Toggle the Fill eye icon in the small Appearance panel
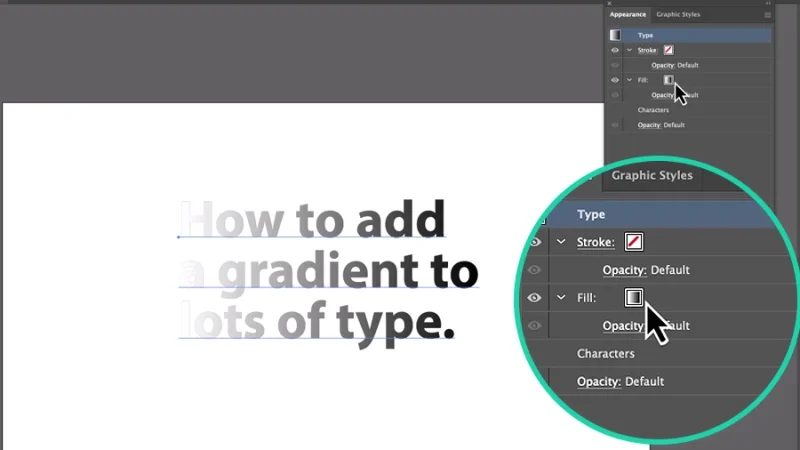800x450 pixels. pyautogui.click(x=615, y=80)
